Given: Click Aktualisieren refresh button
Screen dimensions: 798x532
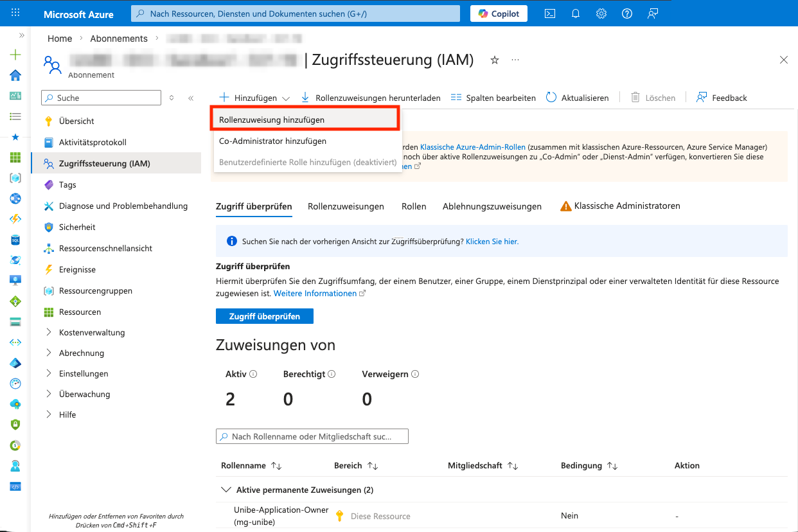Looking at the screenshot, I should [x=577, y=98].
